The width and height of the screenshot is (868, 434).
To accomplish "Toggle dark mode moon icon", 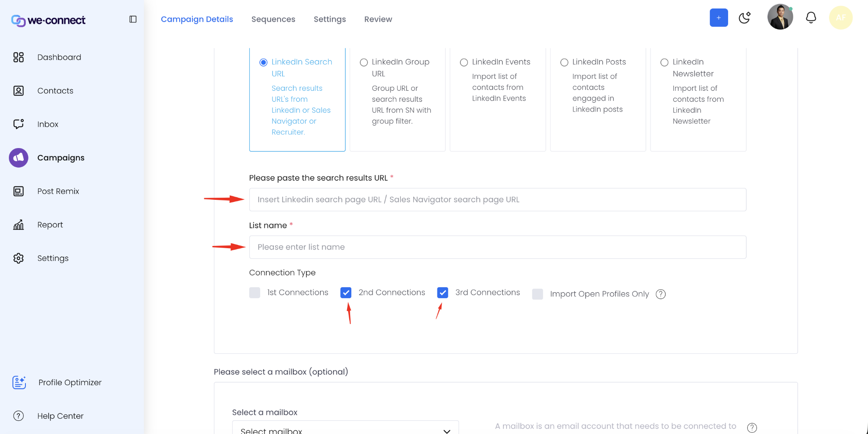I will (745, 18).
